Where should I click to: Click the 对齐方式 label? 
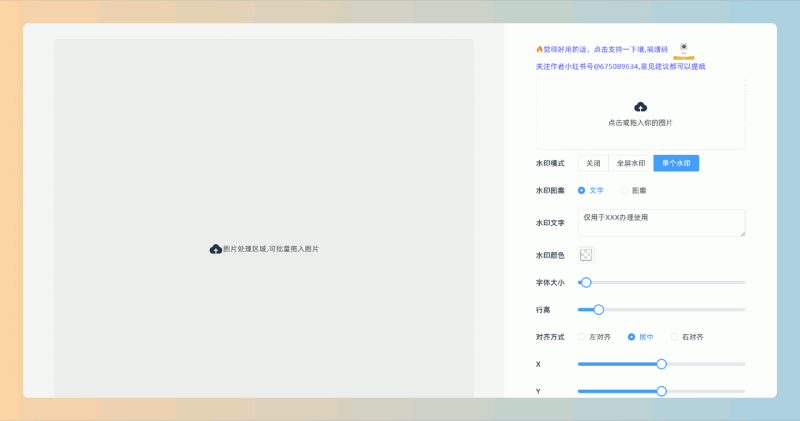(550, 337)
